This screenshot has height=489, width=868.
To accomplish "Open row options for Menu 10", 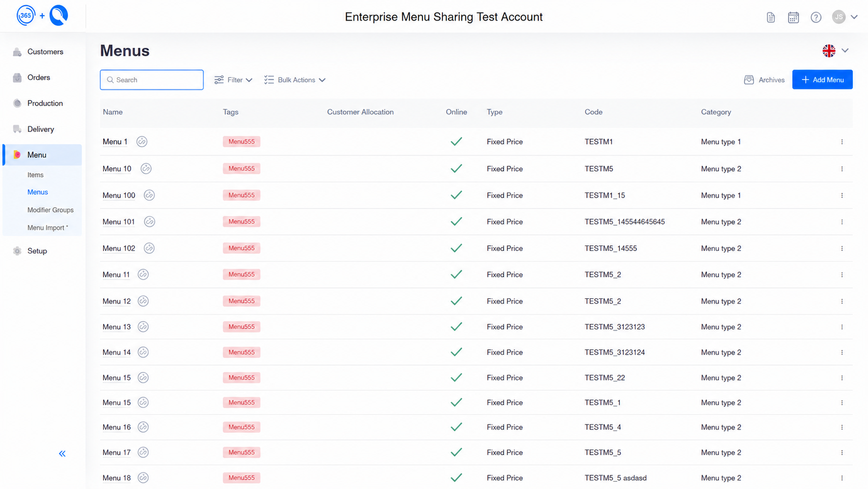I will point(842,168).
